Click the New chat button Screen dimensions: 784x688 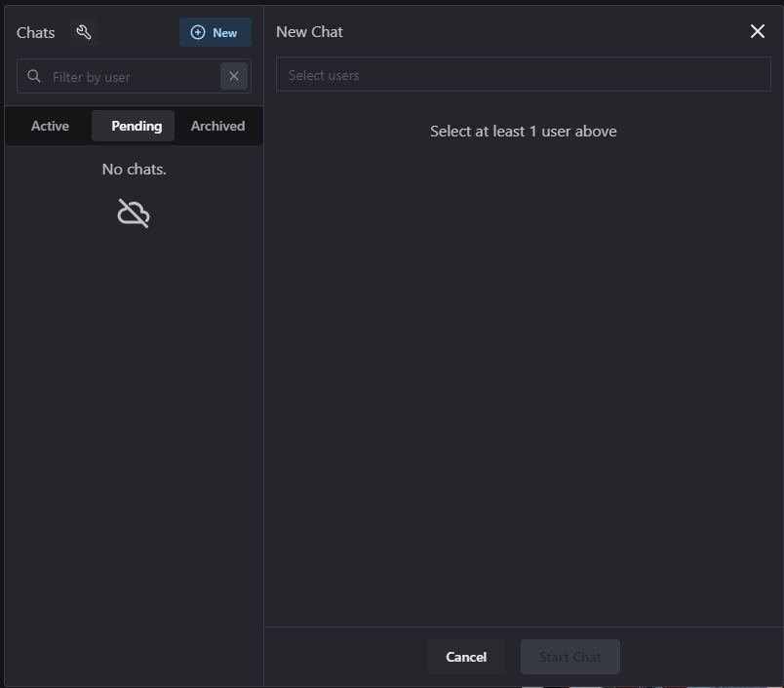pyautogui.click(x=216, y=32)
